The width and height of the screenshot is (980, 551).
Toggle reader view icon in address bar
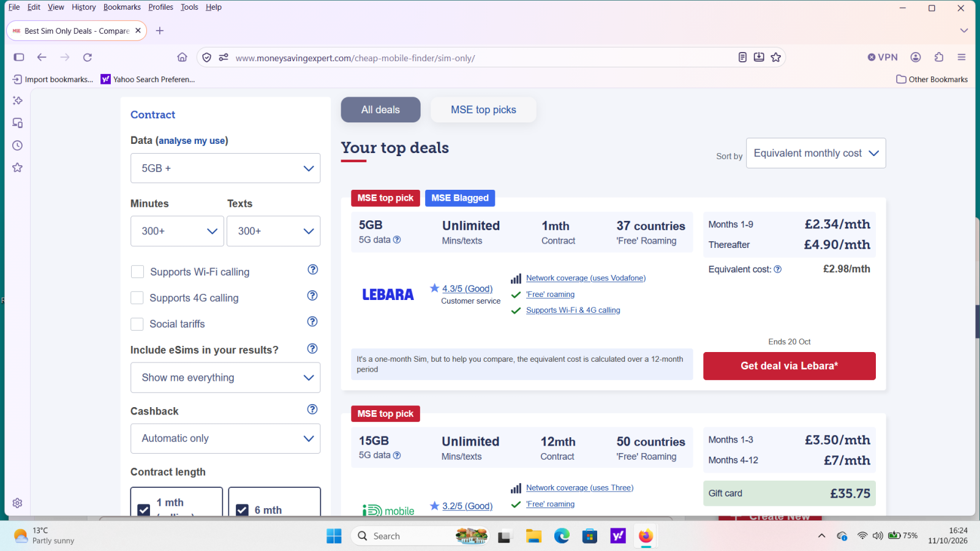pyautogui.click(x=742, y=57)
